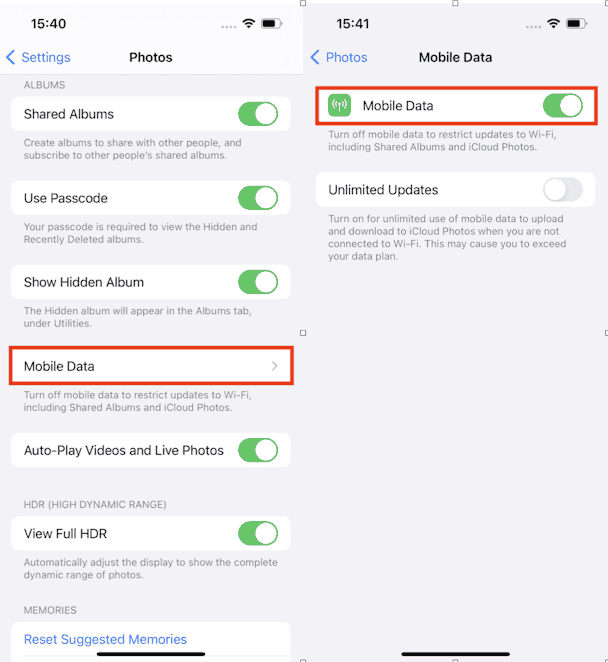
Task: Turn off the Use Passcode switch
Action: (258, 198)
